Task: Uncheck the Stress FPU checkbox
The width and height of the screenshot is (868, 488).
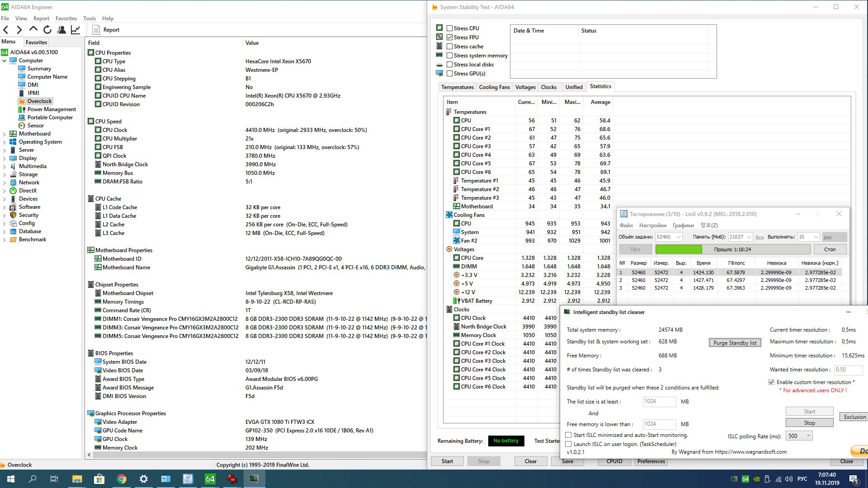Action: pos(450,37)
